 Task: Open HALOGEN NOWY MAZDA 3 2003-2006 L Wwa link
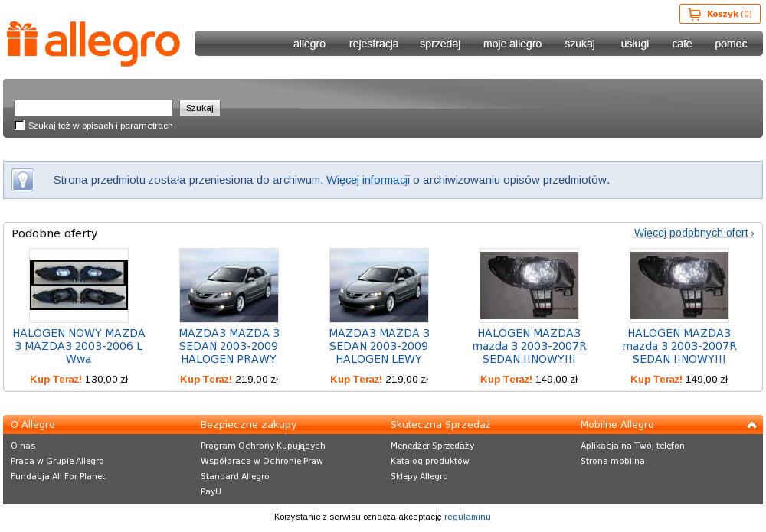tap(79, 346)
